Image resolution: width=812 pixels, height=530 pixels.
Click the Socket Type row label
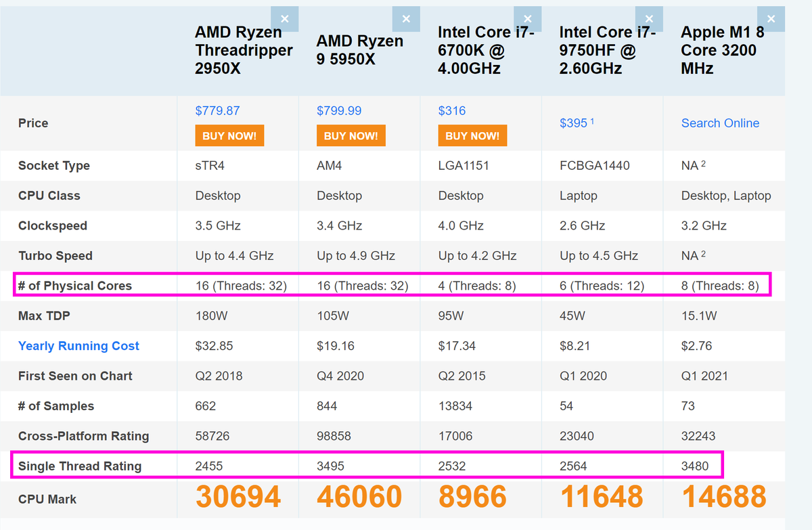click(x=54, y=166)
